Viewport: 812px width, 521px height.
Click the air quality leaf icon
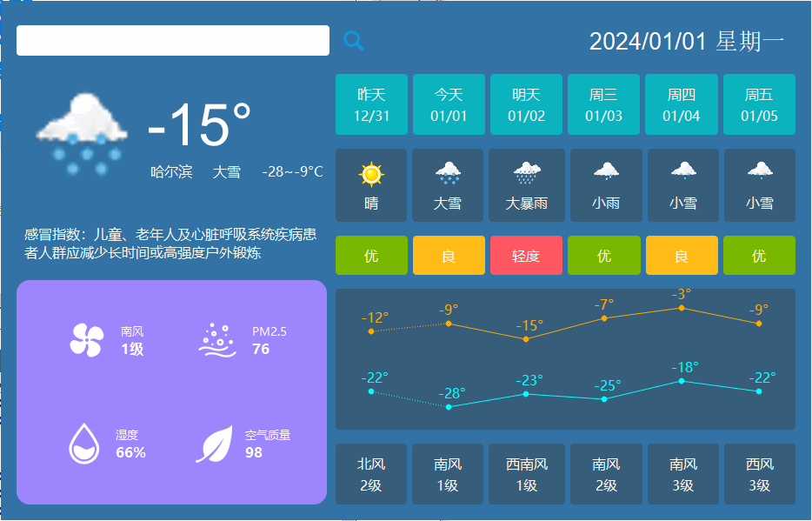(214, 444)
